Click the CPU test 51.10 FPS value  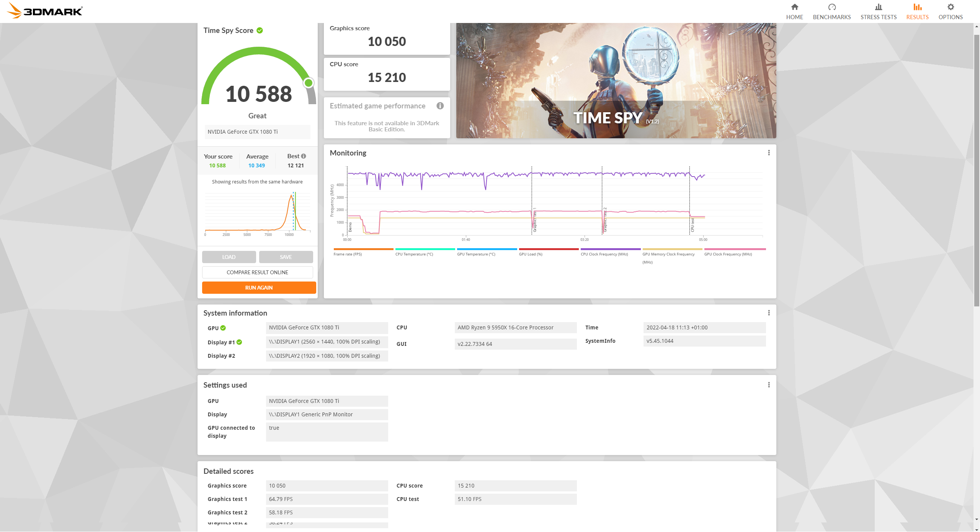[x=516, y=499]
